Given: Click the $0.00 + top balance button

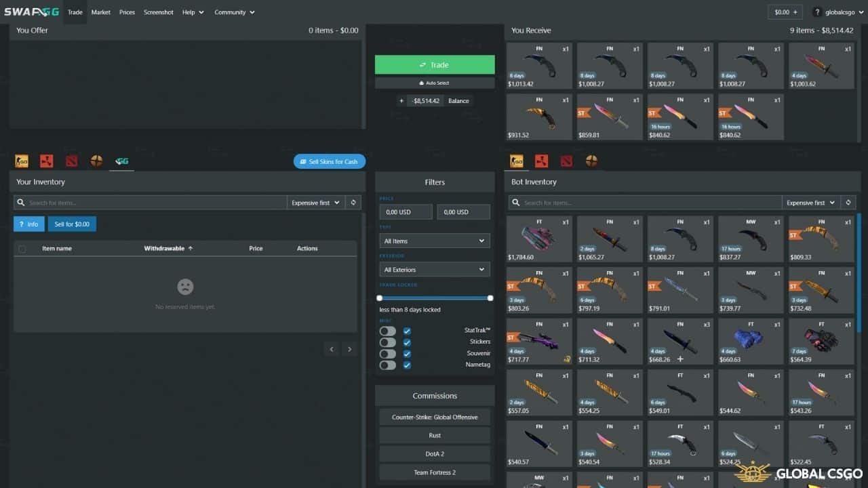Looking at the screenshot, I should tap(786, 12).
